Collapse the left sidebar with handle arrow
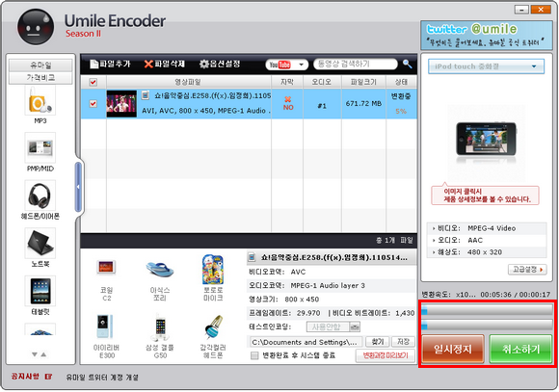 pos(78,187)
